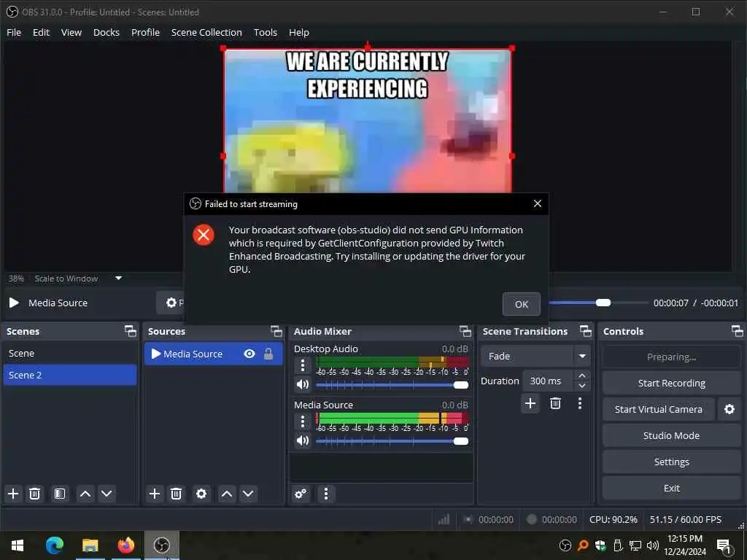The width and height of the screenshot is (747, 560).
Task: Open File Explorer from the taskbar
Action: click(x=90, y=545)
